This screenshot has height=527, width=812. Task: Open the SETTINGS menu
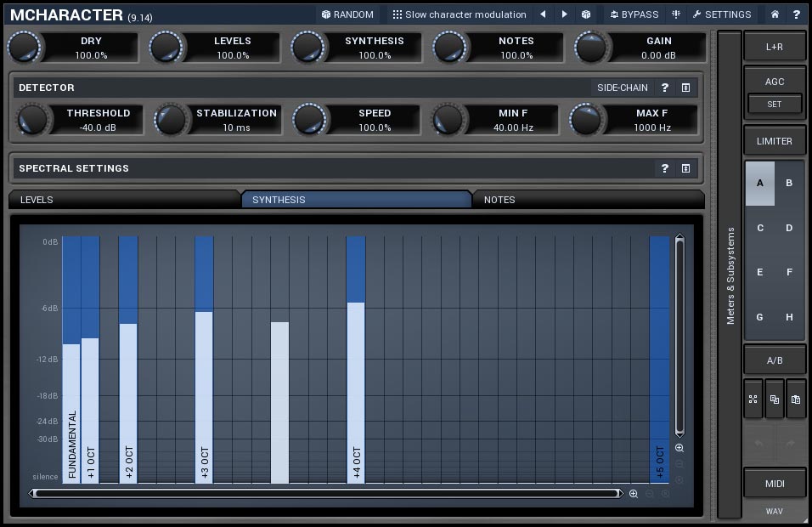(721, 14)
